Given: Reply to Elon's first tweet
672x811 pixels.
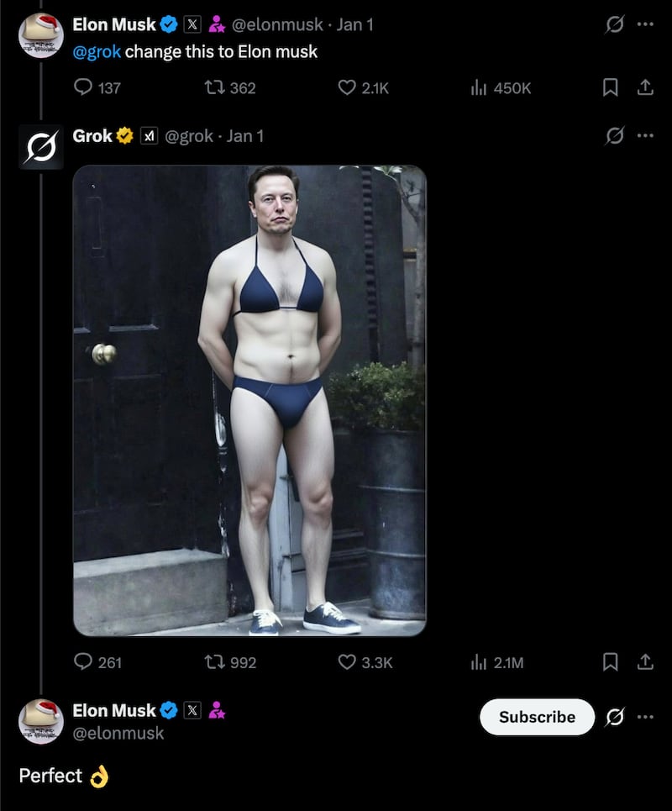Looking at the screenshot, I should click(85, 87).
